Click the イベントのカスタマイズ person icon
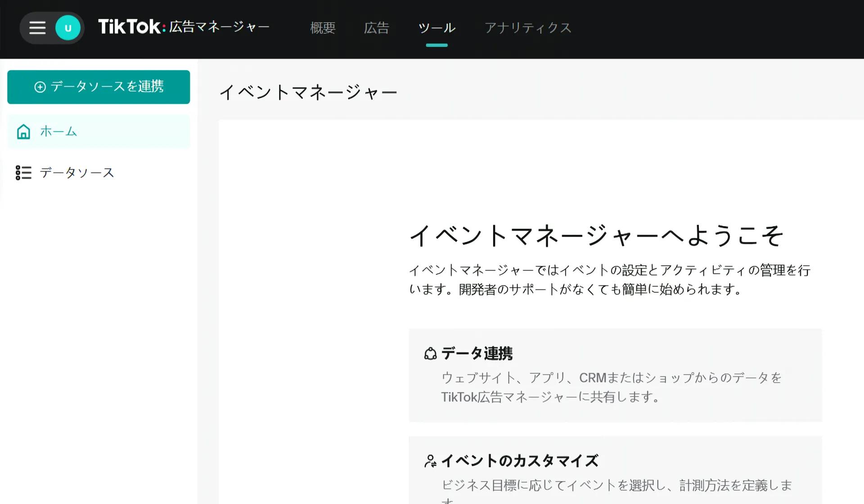The width and height of the screenshot is (864, 504). (430, 461)
